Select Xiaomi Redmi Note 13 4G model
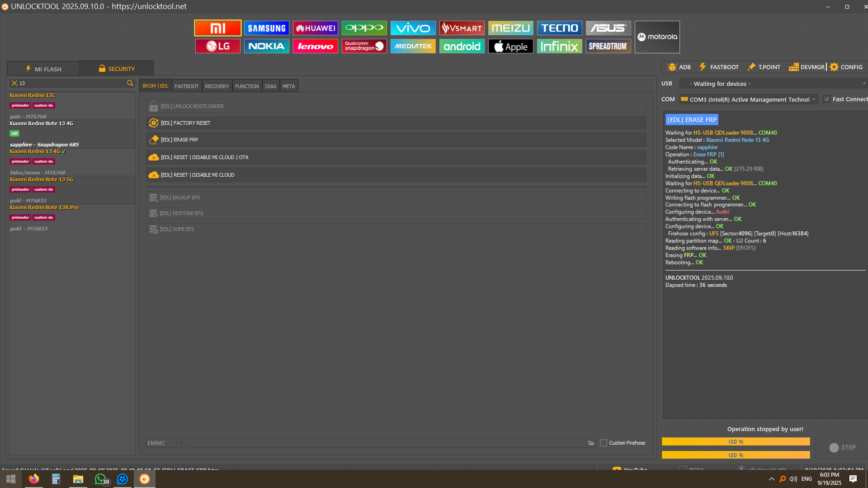 point(72,134)
